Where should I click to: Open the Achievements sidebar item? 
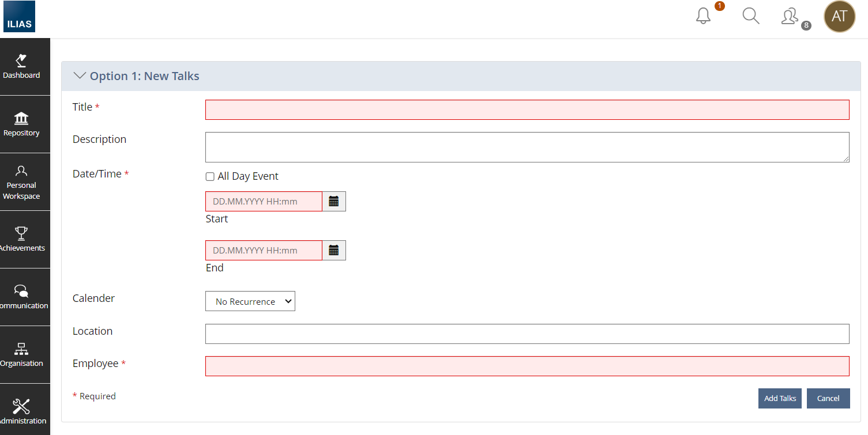point(22,240)
